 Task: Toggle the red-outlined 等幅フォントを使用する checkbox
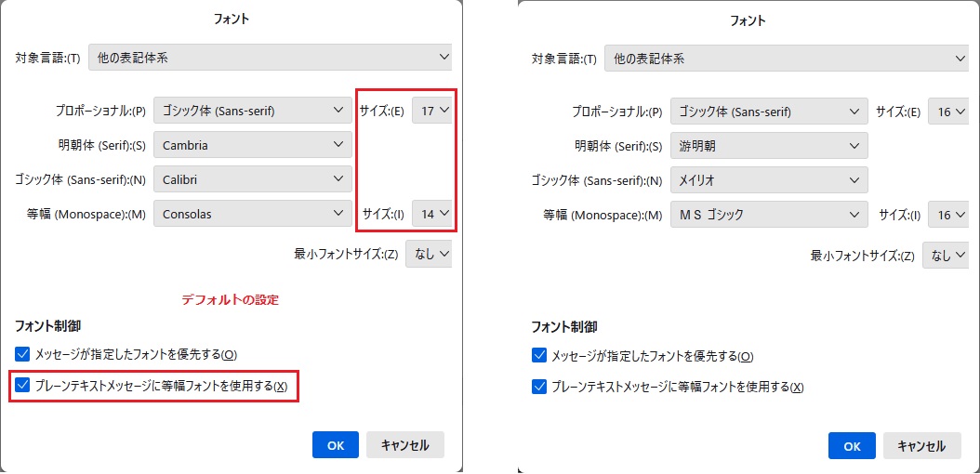point(23,385)
